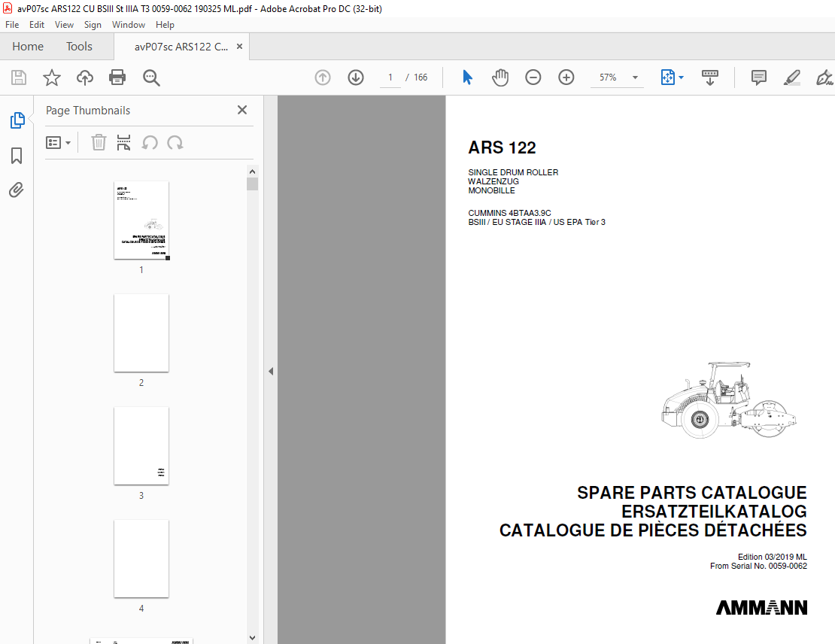Add file to starred bookmarks
The image size is (835, 644).
[x=52, y=77]
